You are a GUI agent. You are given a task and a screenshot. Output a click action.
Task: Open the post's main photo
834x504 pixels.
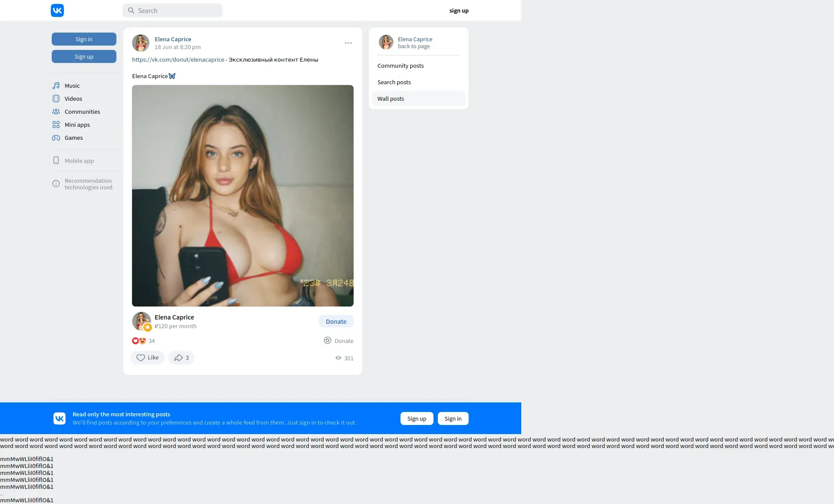(243, 195)
